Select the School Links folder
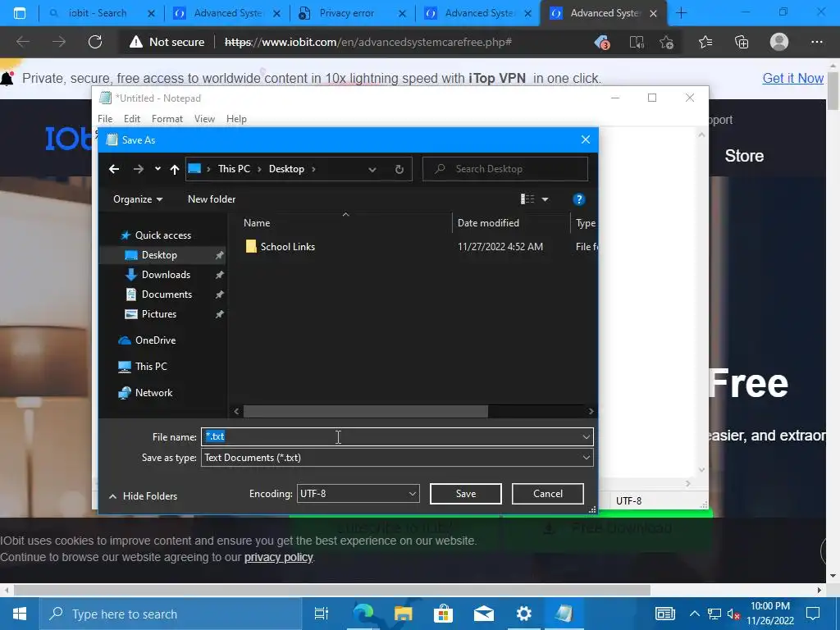This screenshot has width=840, height=630. (287, 246)
